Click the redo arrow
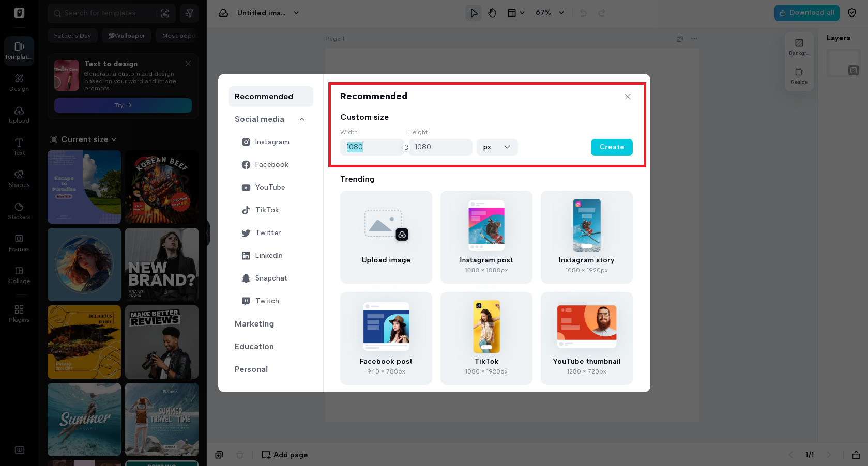 coord(602,13)
